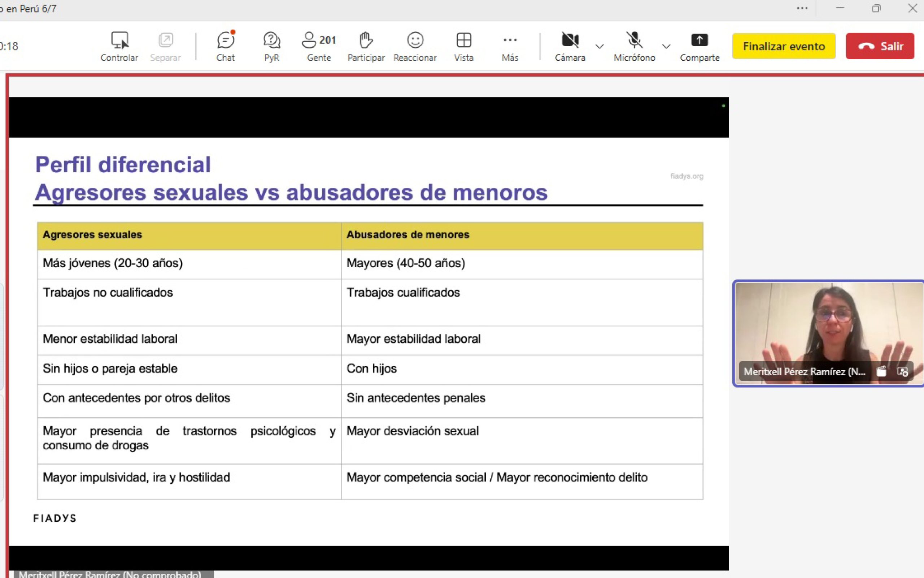The width and height of the screenshot is (924, 578).
Task: Click the fiadys.org text on the slide
Action: click(x=687, y=176)
